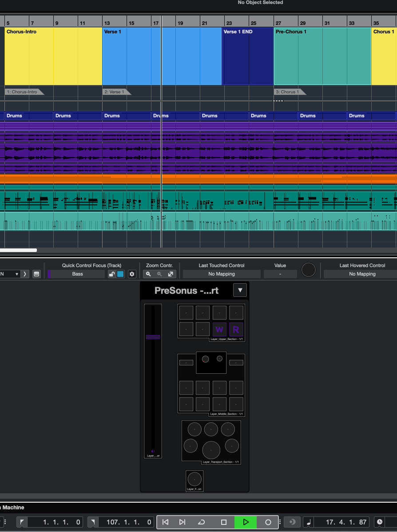The width and height of the screenshot is (397, 532).
Task: Click the Value display field
Action: [x=280, y=274]
